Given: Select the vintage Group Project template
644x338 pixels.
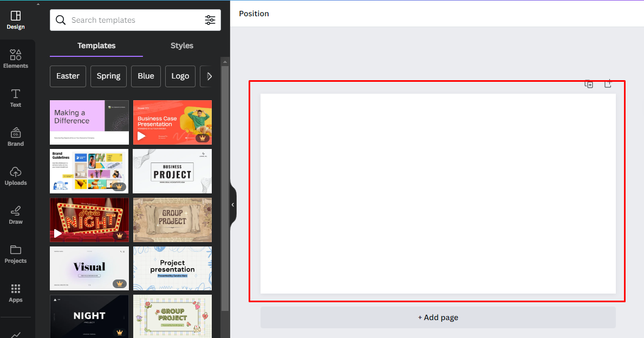Looking at the screenshot, I should tap(172, 220).
